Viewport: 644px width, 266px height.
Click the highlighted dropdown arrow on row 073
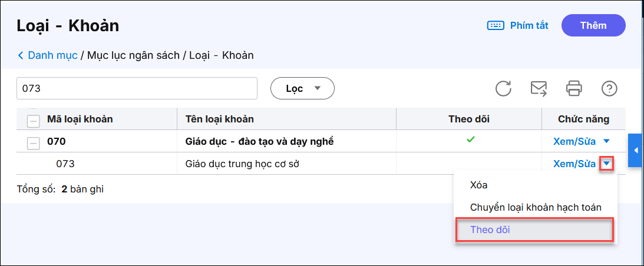pos(607,164)
